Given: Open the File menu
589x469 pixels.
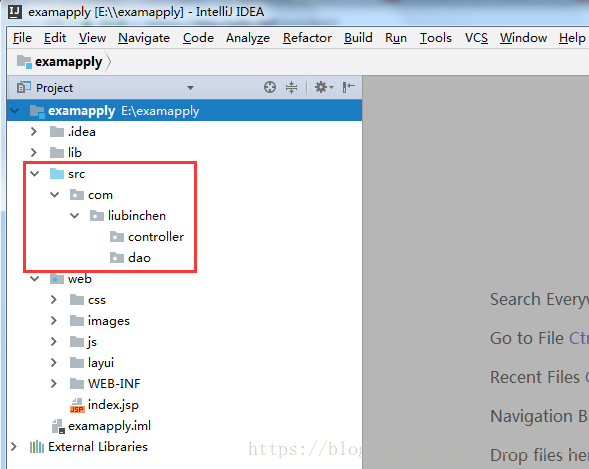Looking at the screenshot, I should pos(22,38).
